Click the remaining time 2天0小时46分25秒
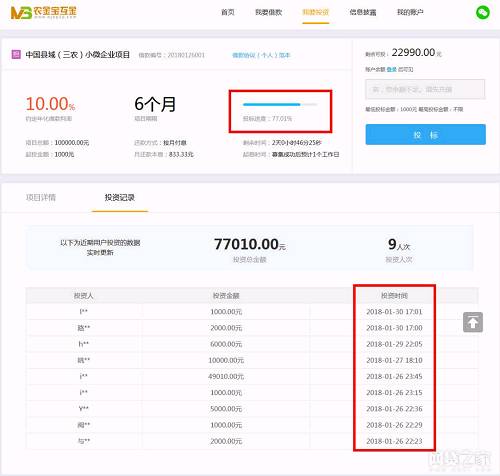500x476 pixels. (297, 143)
